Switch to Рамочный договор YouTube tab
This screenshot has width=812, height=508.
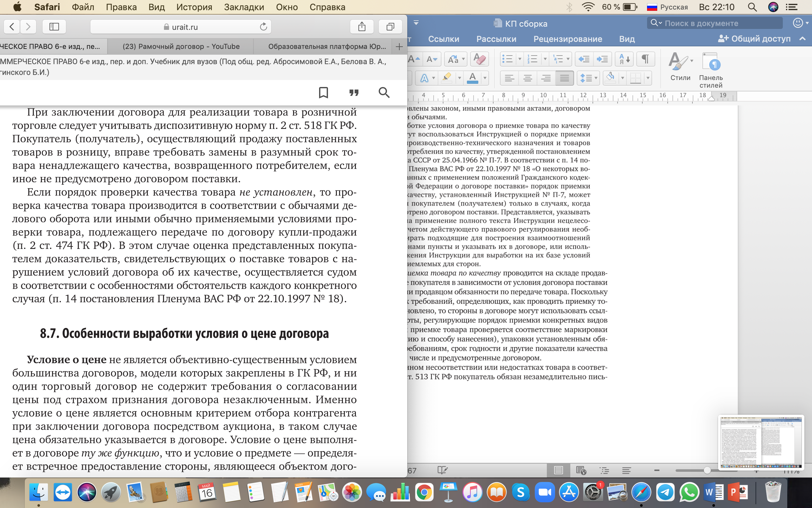tap(181, 47)
